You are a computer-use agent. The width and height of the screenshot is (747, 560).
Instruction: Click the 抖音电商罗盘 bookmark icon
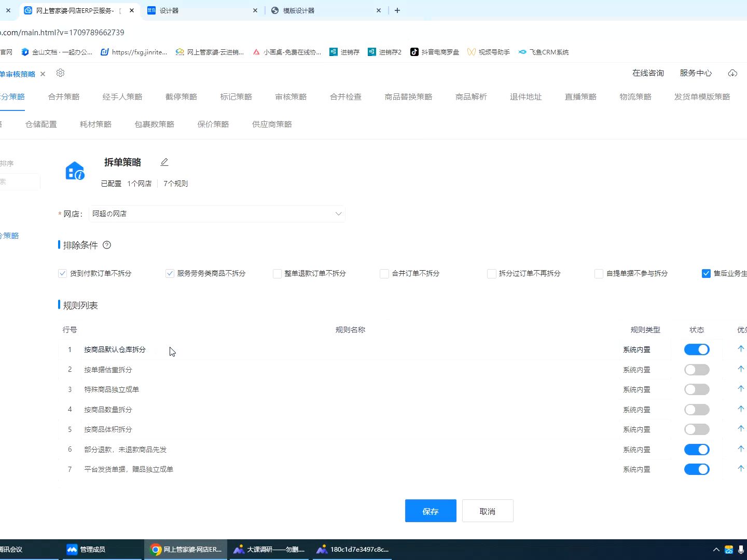[x=414, y=52]
